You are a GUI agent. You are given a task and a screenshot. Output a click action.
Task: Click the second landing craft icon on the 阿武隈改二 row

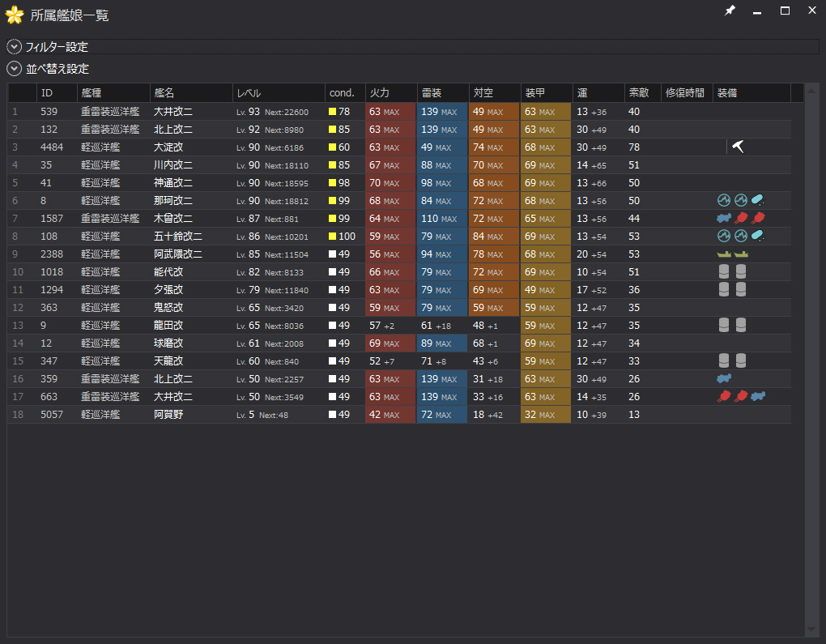741,254
